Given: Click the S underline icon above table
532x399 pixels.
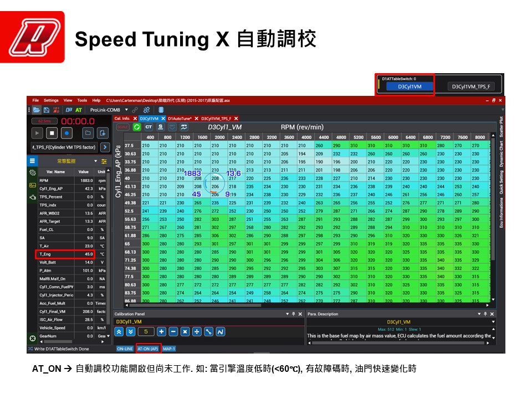Looking at the screenshot, I should click(x=161, y=127).
